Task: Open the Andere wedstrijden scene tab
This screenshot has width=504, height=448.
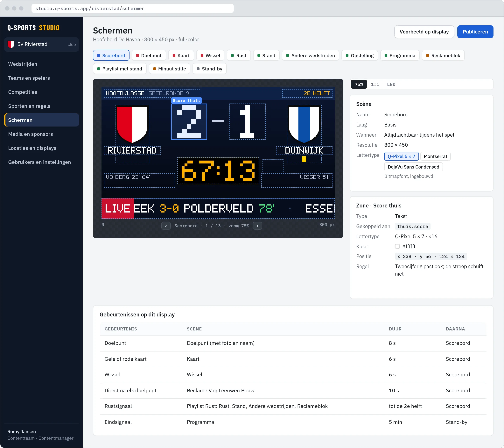Action: tap(311, 55)
